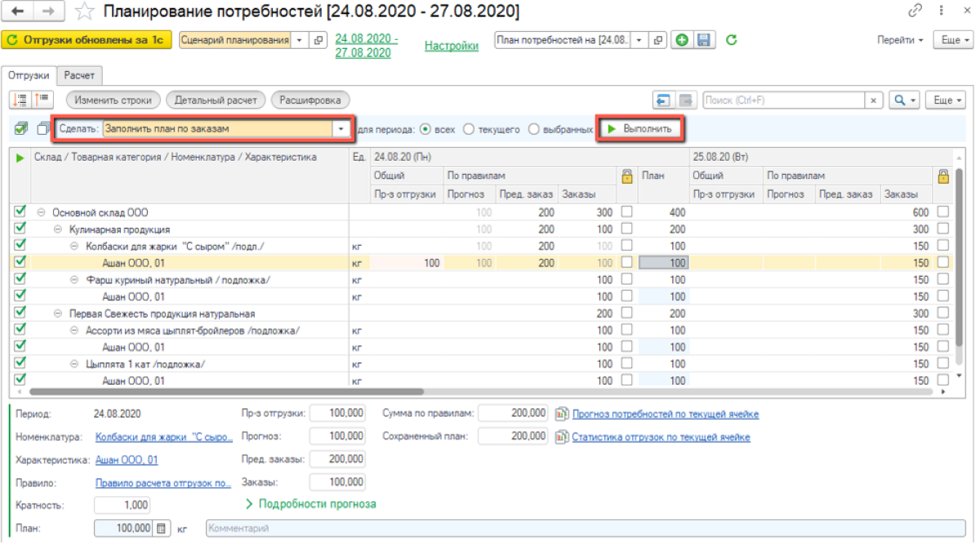
Task: Open the Сделать action dropdown list
Action: tap(341, 129)
